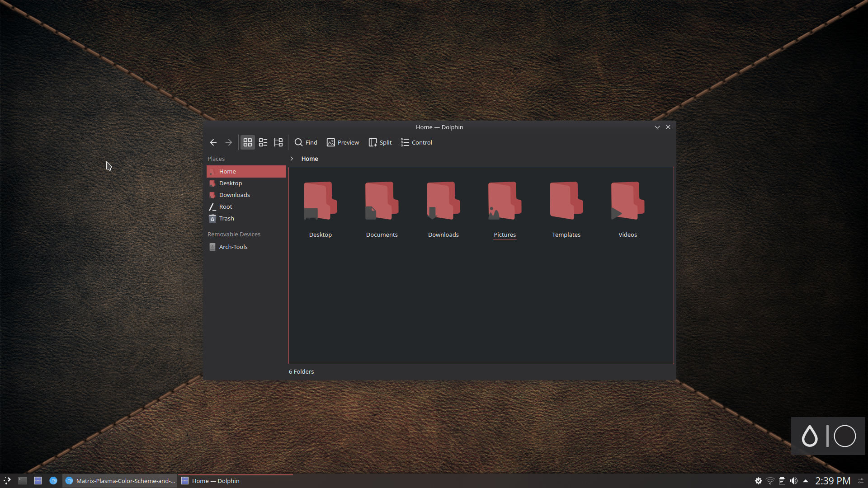
Task: Click the 2:39 PM clock
Action: coord(833,481)
